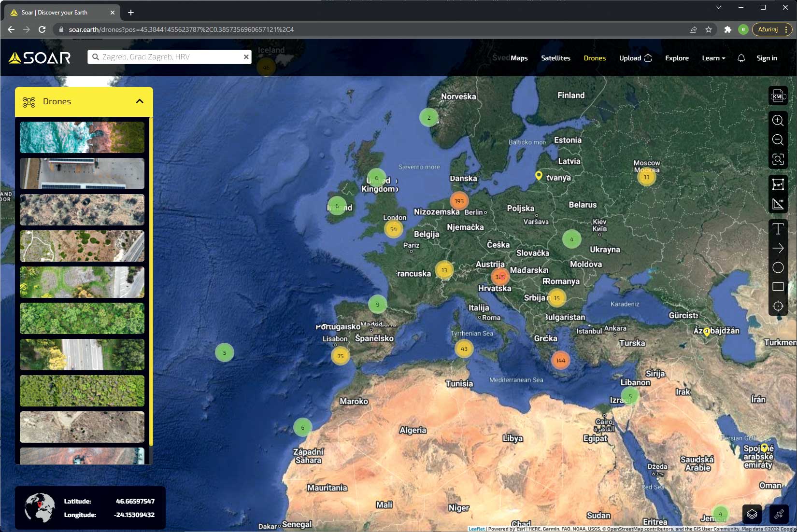Collapse the Drones panel
This screenshot has width=797, height=532.
tap(140, 101)
